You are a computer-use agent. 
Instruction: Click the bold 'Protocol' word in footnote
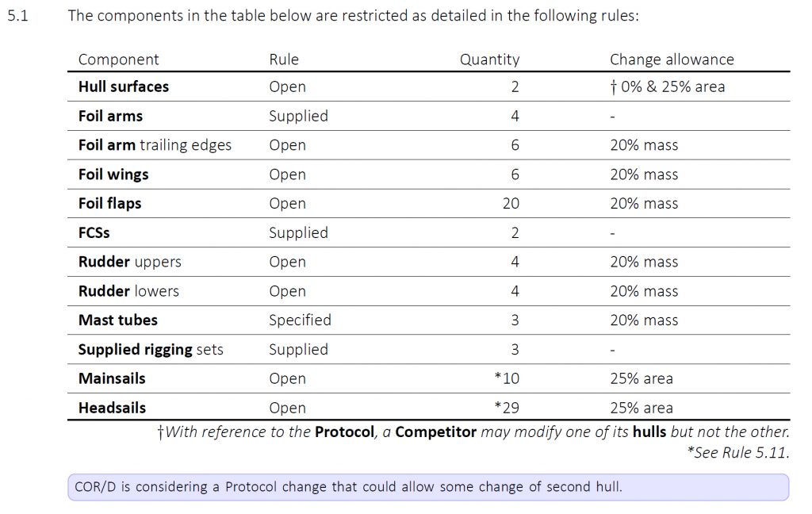(x=344, y=432)
